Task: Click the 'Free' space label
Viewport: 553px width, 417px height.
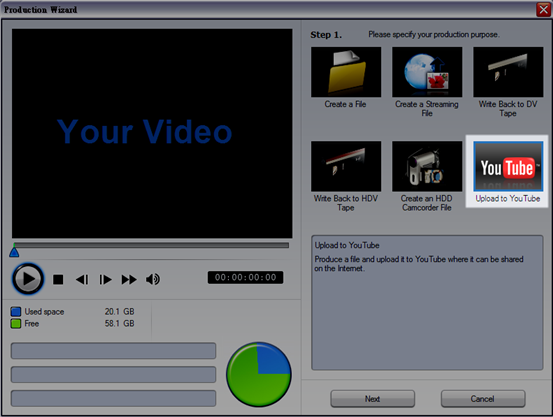Action: [32, 324]
